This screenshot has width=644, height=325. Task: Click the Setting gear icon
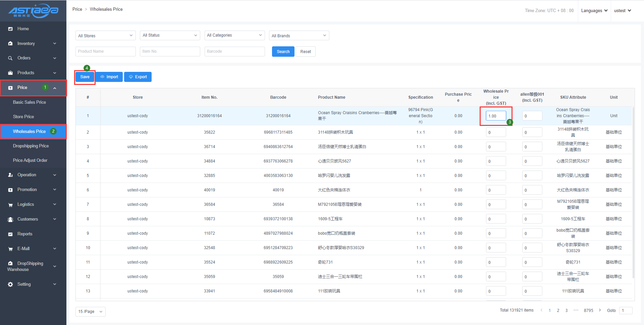point(10,284)
